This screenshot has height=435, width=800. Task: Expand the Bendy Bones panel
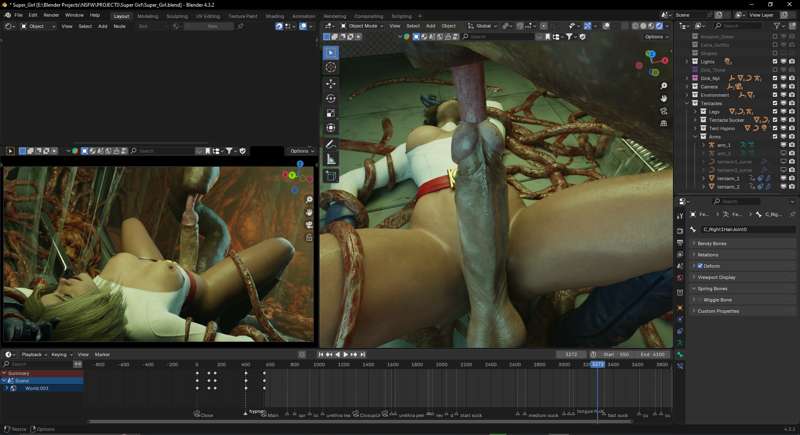[x=712, y=243]
